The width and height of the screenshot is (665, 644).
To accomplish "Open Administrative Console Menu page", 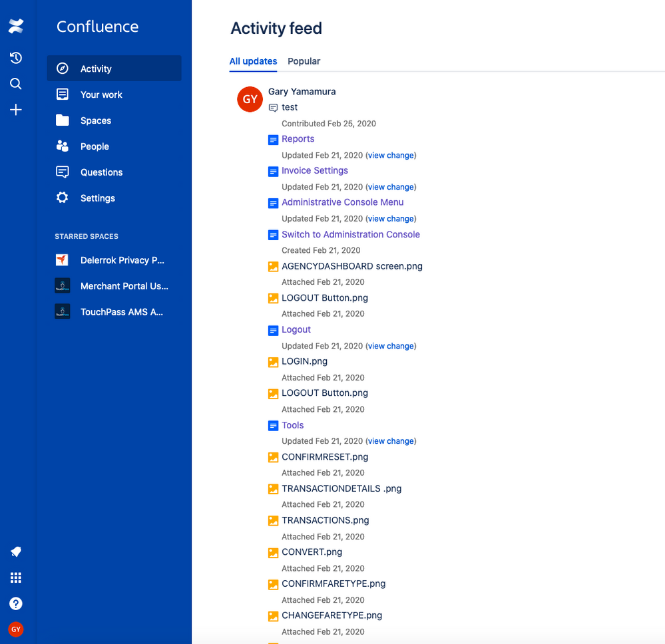I will [342, 202].
